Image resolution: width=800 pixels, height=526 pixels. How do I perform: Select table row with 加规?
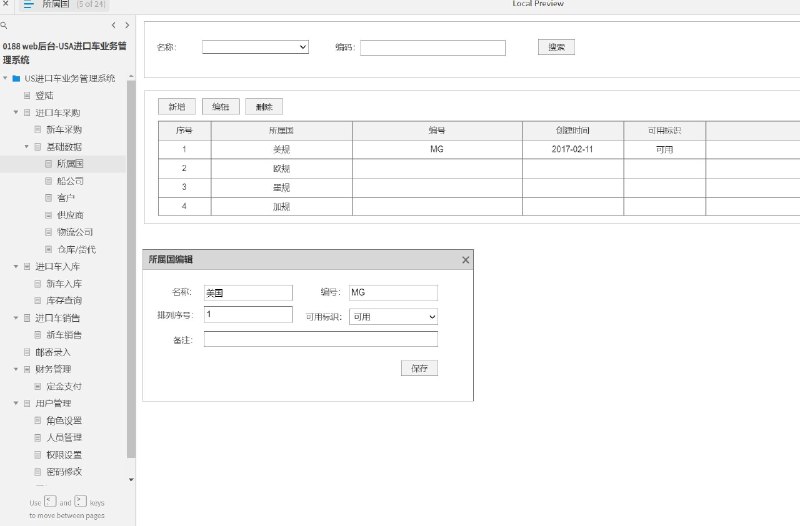click(479, 206)
